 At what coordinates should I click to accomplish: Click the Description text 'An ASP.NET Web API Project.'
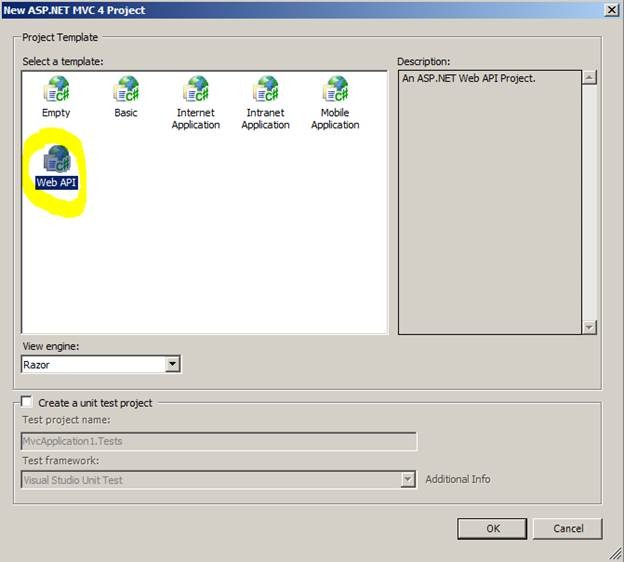(468, 78)
